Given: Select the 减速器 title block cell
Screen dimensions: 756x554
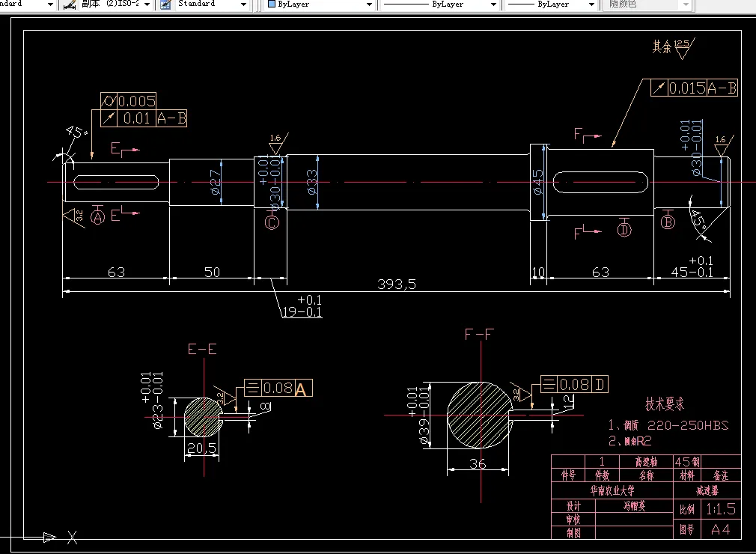Looking at the screenshot, I should point(707,491).
